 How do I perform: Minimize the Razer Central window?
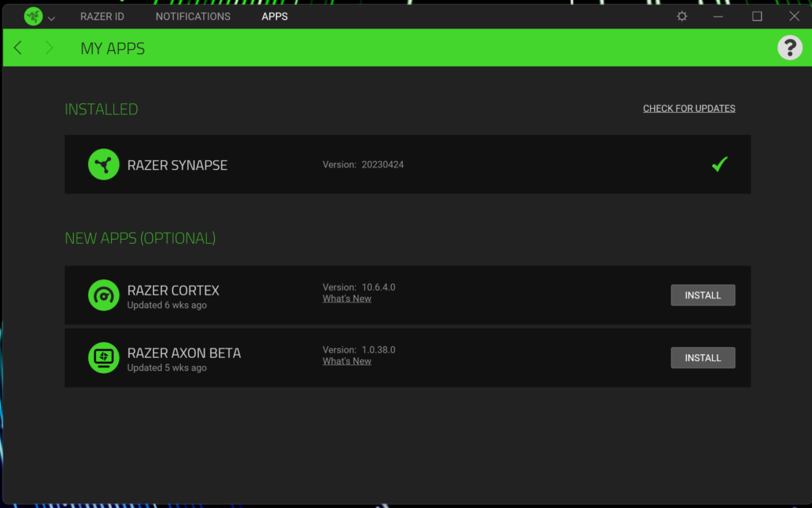[718, 17]
